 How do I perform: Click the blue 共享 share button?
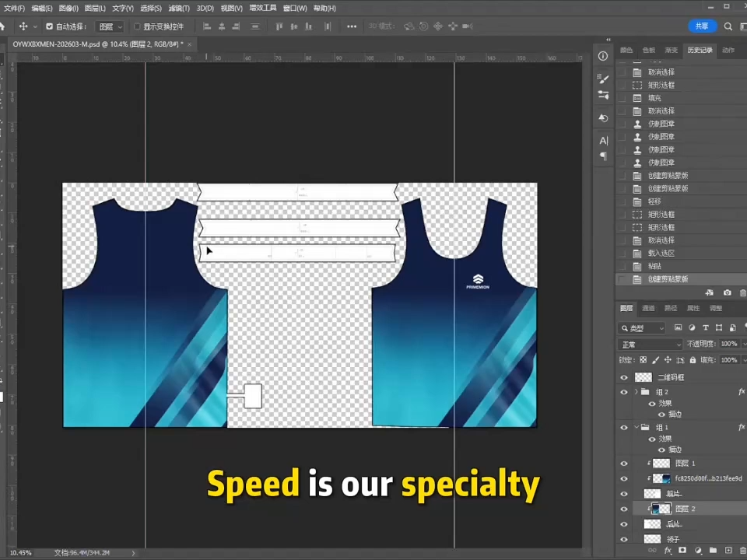pos(702,26)
